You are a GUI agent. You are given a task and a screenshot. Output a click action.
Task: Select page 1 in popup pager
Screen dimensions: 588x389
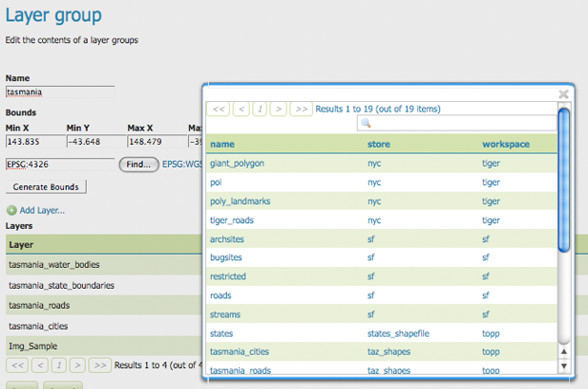[260, 109]
